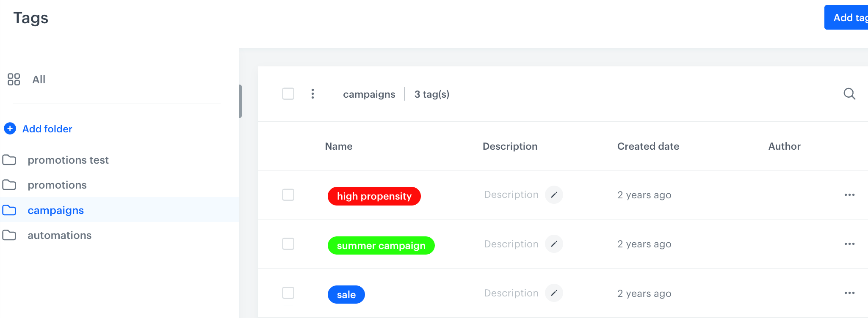Click the Add tag button
This screenshot has width=868, height=318.
(x=847, y=18)
